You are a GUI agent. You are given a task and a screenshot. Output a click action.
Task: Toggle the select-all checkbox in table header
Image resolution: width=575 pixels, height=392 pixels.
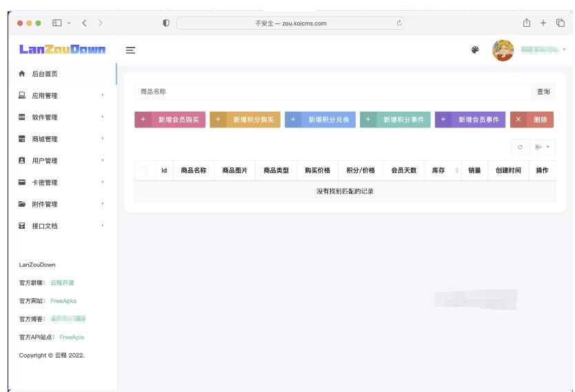click(x=143, y=170)
